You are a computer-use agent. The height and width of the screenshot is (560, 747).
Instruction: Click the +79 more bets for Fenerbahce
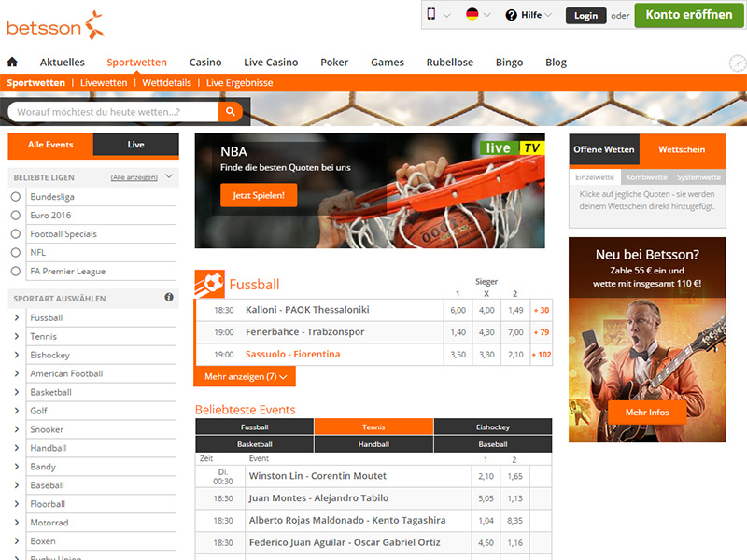point(542,332)
